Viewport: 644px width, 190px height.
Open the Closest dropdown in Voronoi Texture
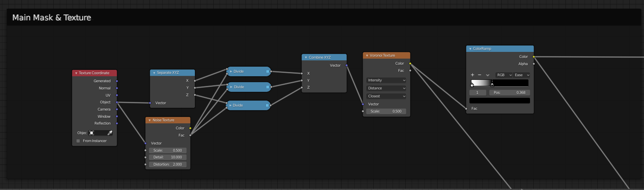click(386, 96)
